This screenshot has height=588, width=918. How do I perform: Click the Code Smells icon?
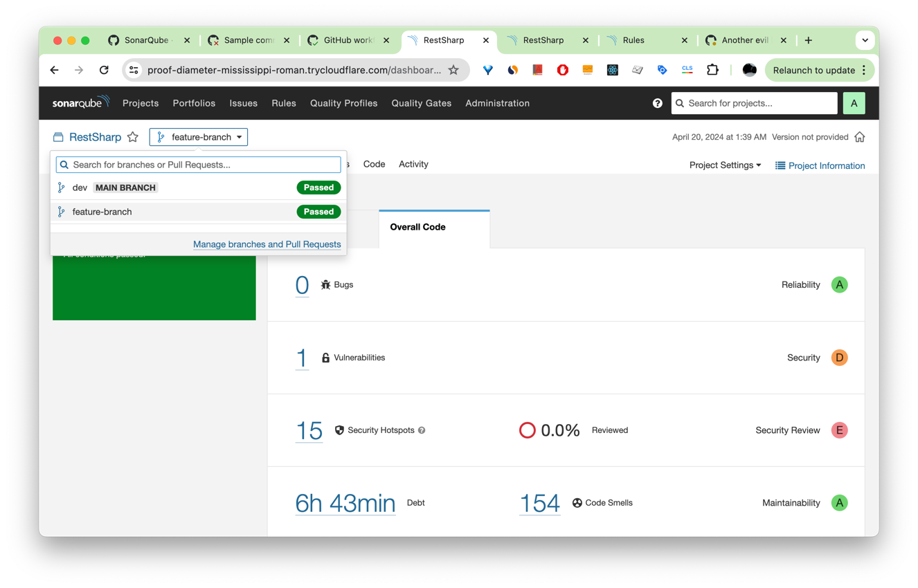coord(577,503)
